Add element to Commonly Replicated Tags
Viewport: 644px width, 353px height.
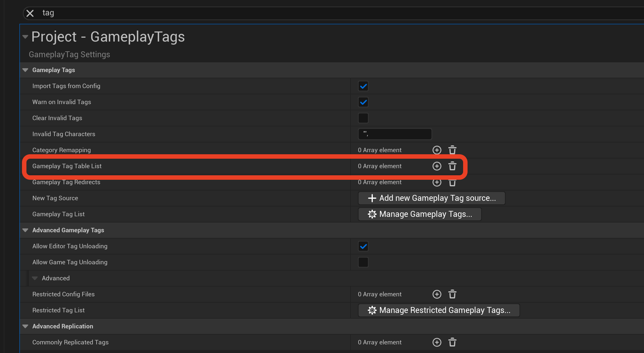pyautogui.click(x=437, y=342)
